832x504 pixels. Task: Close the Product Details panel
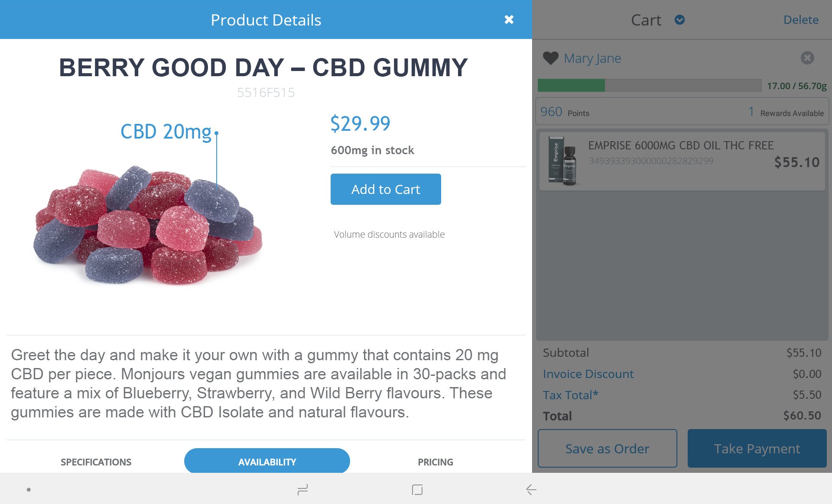point(509,19)
